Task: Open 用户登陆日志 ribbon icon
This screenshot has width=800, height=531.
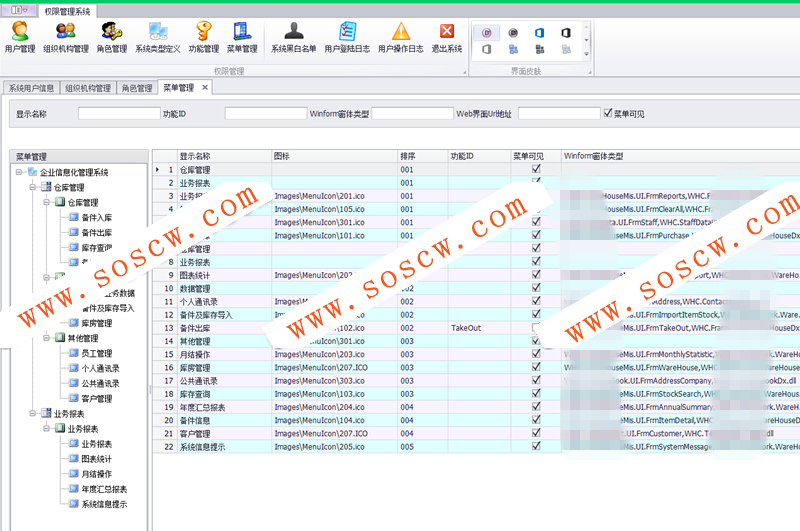Action: tap(347, 37)
